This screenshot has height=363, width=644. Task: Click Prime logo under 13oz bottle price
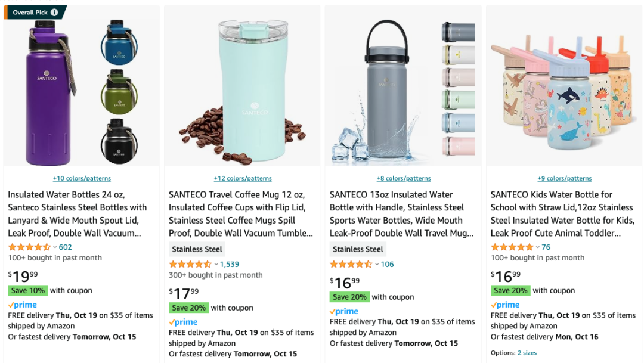[344, 311]
